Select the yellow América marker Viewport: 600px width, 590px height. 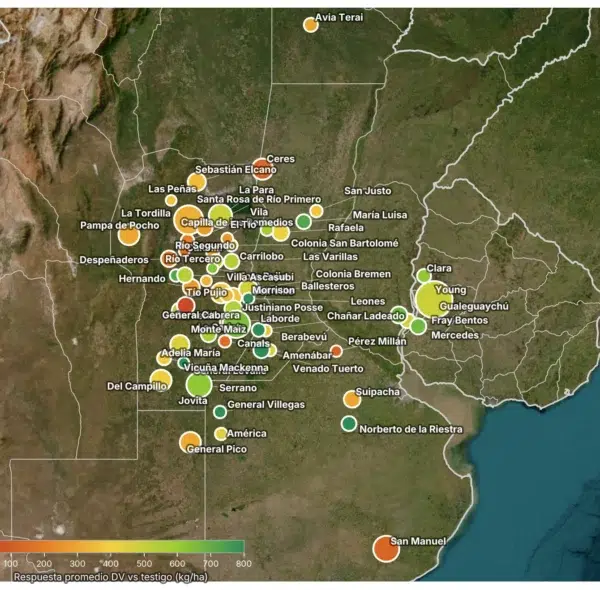(x=221, y=434)
